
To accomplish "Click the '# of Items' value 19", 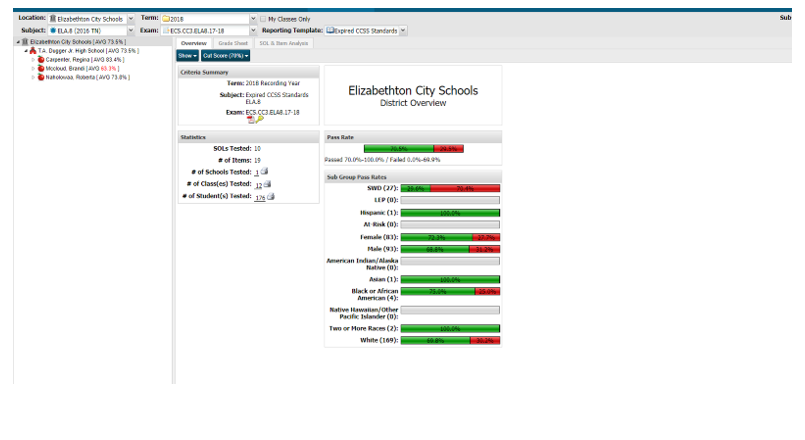I will [257, 160].
